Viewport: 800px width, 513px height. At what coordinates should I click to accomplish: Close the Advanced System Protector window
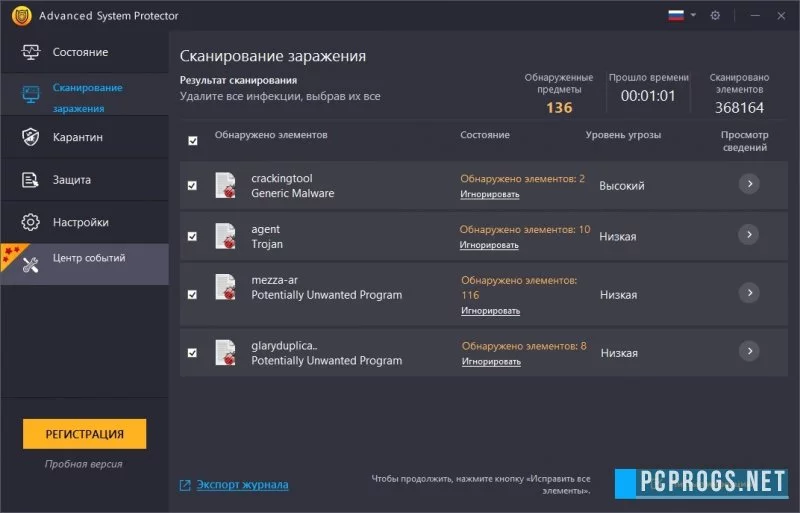781,16
